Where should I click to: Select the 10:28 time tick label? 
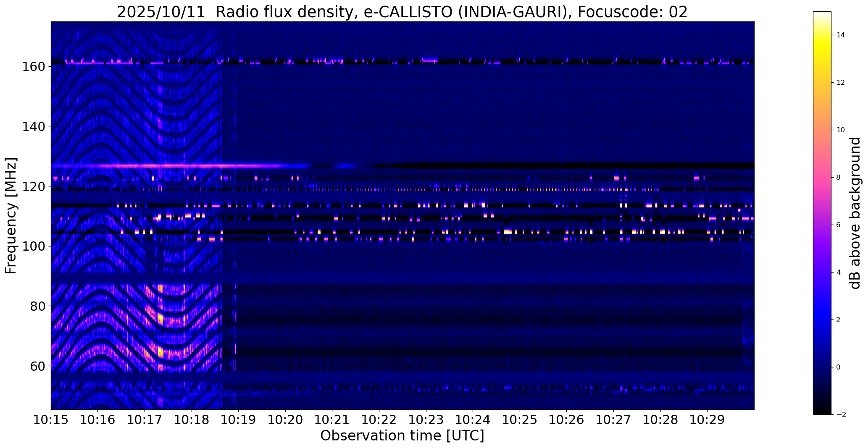(661, 420)
